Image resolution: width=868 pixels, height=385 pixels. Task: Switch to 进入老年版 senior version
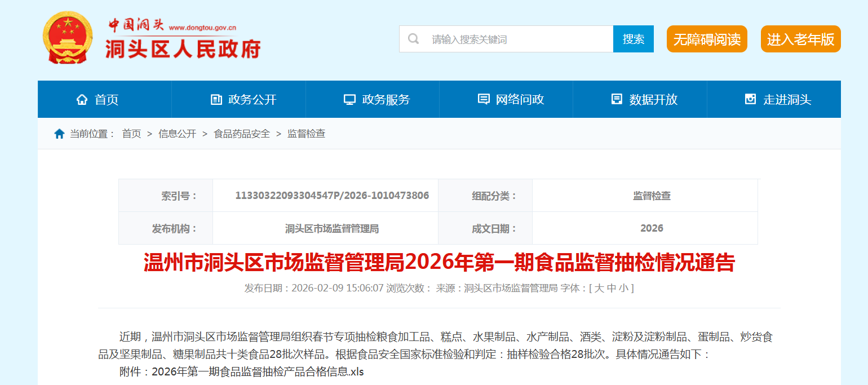800,39
